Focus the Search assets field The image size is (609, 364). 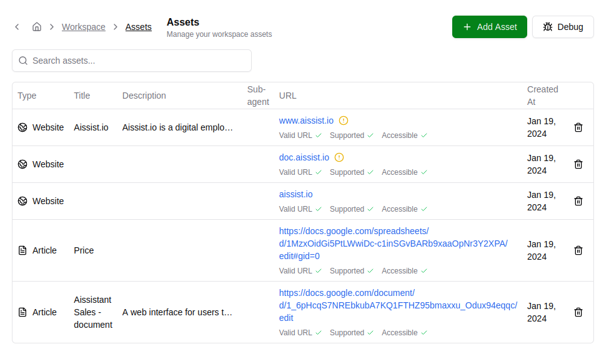(x=132, y=61)
